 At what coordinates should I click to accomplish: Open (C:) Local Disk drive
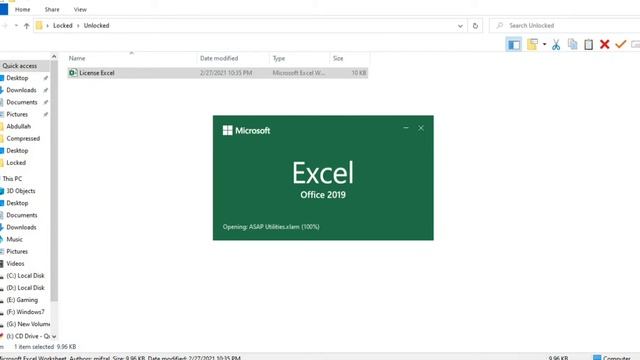(x=25, y=276)
